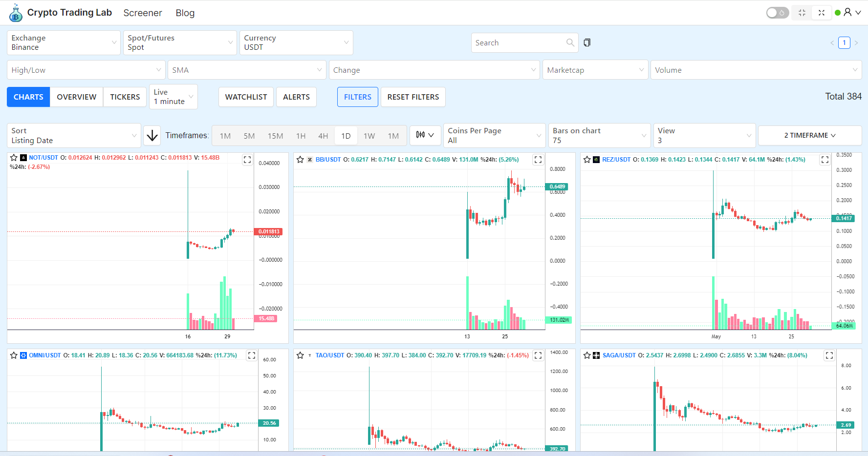Click the Crypto Trading Lab flask logo
This screenshot has width=868, height=456.
(16, 13)
